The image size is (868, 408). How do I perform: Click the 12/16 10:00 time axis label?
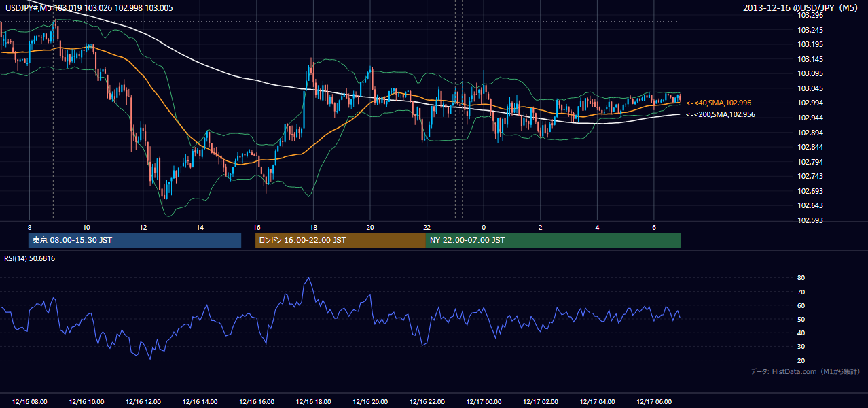click(x=86, y=402)
